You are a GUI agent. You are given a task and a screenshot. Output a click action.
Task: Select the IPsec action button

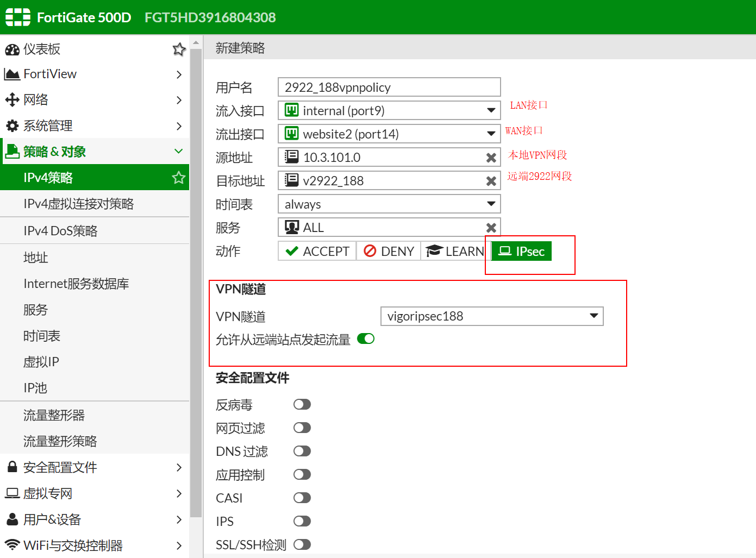click(522, 251)
